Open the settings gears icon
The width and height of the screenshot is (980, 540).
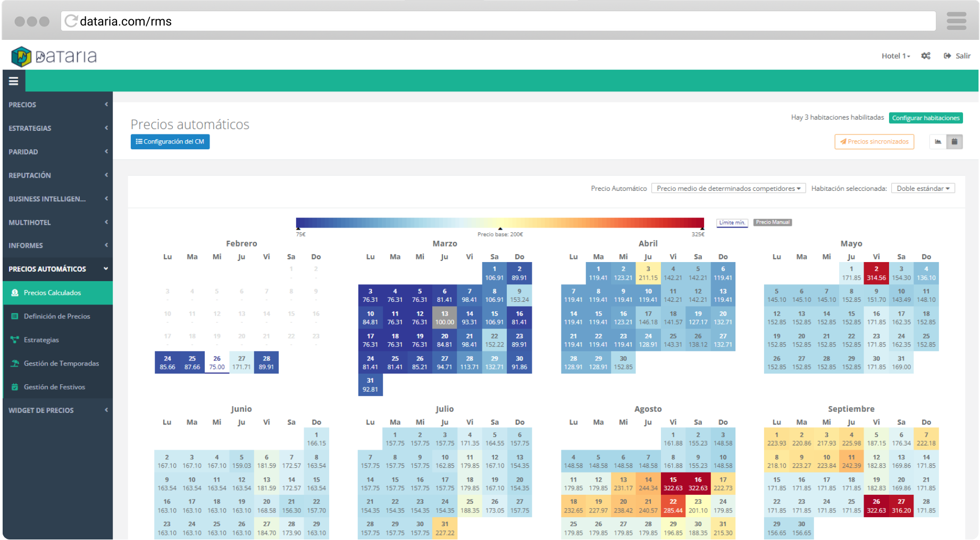point(926,56)
